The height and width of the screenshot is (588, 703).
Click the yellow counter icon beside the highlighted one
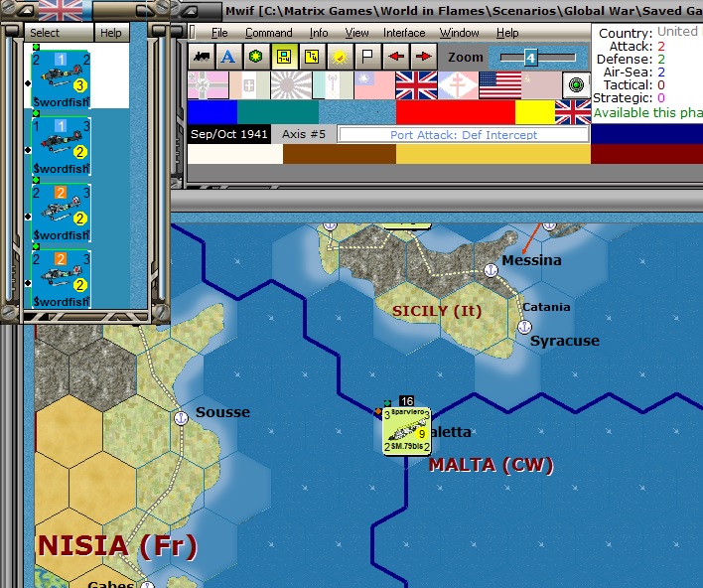[x=312, y=57]
